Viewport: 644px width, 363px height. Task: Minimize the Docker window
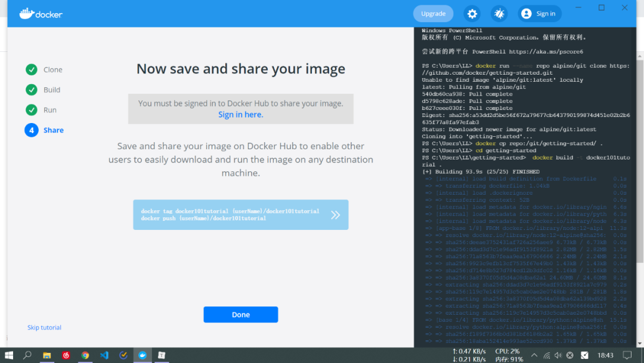click(x=578, y=7)
